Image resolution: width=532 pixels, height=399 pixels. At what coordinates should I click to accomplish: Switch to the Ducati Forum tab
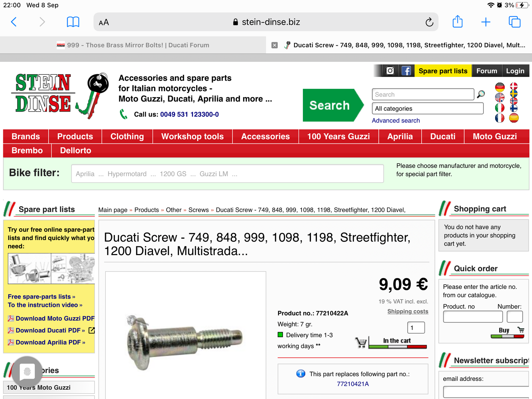[133, 45]
